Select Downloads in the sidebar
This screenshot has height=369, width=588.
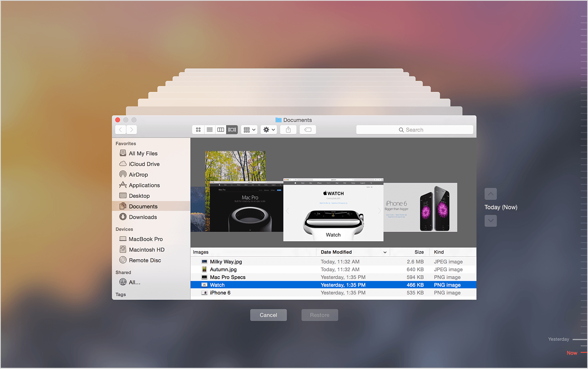(142, 217)
